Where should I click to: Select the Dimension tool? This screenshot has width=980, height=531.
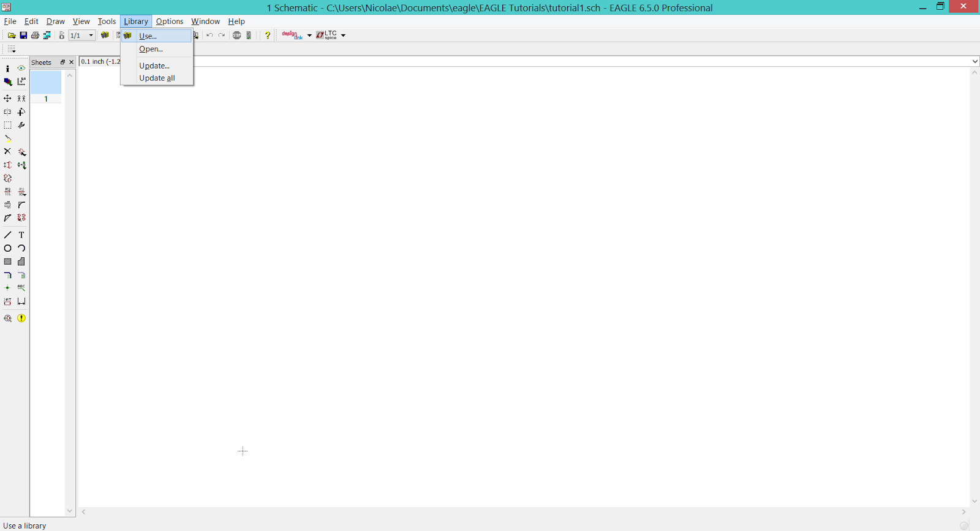pyautogui.click(x=21, y=301)
